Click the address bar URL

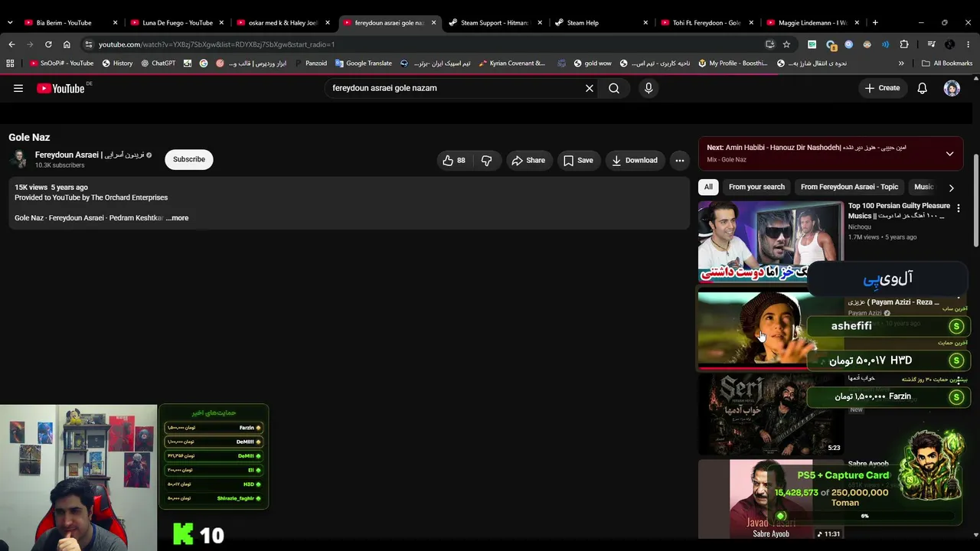pos(217,44)
